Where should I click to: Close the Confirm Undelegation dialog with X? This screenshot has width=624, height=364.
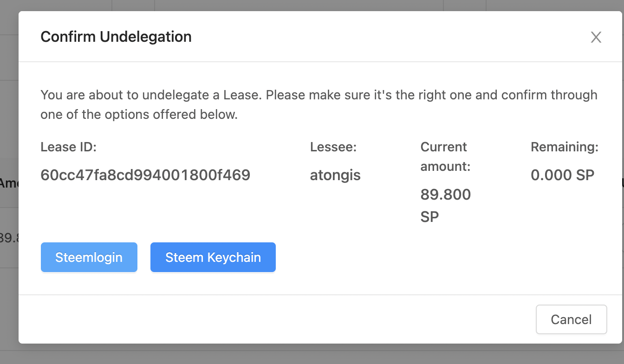pyautogui.click(x=596, y=37)
